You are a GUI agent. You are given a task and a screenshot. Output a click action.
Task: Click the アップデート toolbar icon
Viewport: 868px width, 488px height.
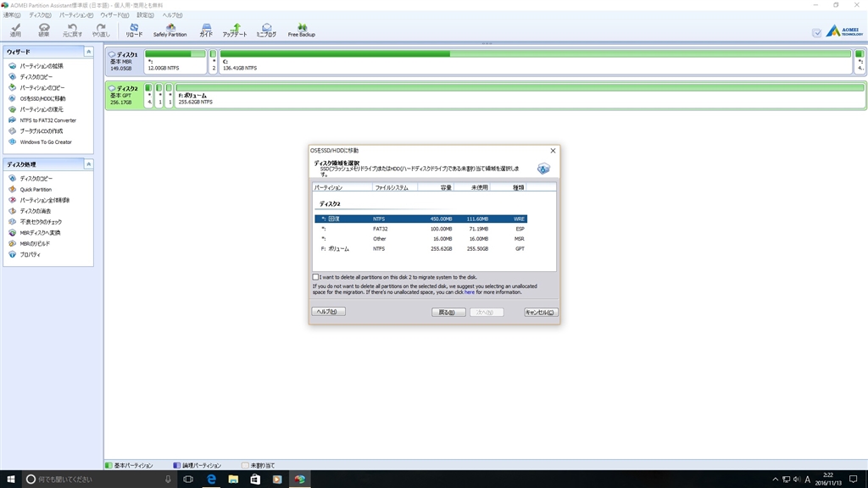click(235, 30)
